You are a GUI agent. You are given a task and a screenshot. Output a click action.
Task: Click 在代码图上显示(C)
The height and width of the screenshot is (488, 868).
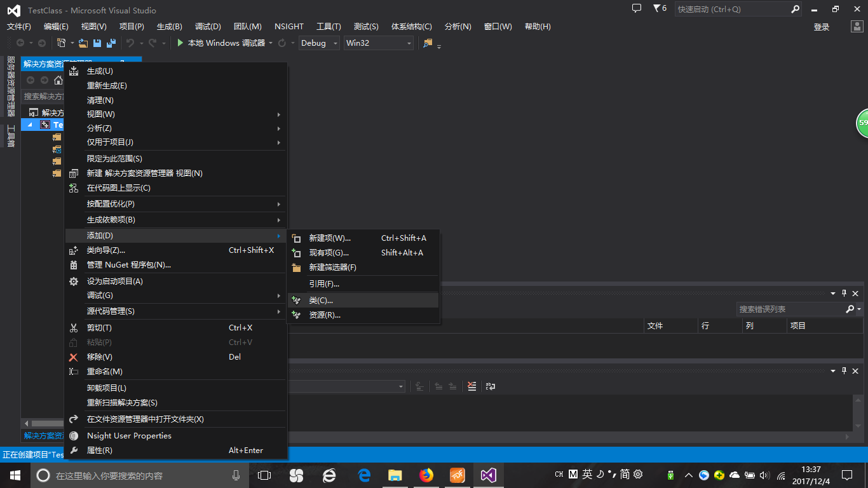(x=176, y=187)
